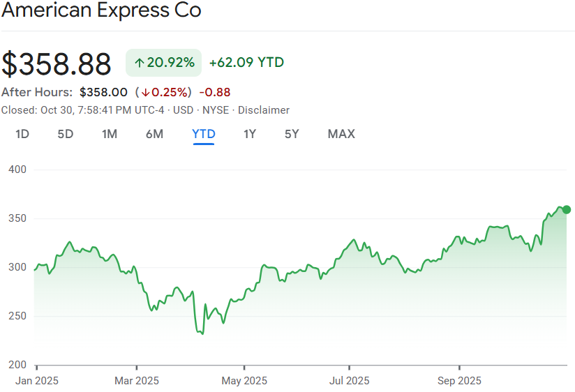The image size is (575, 392).
Task: Click the American Express Co title
Action: pyautogui.click(x=102, y=11)
